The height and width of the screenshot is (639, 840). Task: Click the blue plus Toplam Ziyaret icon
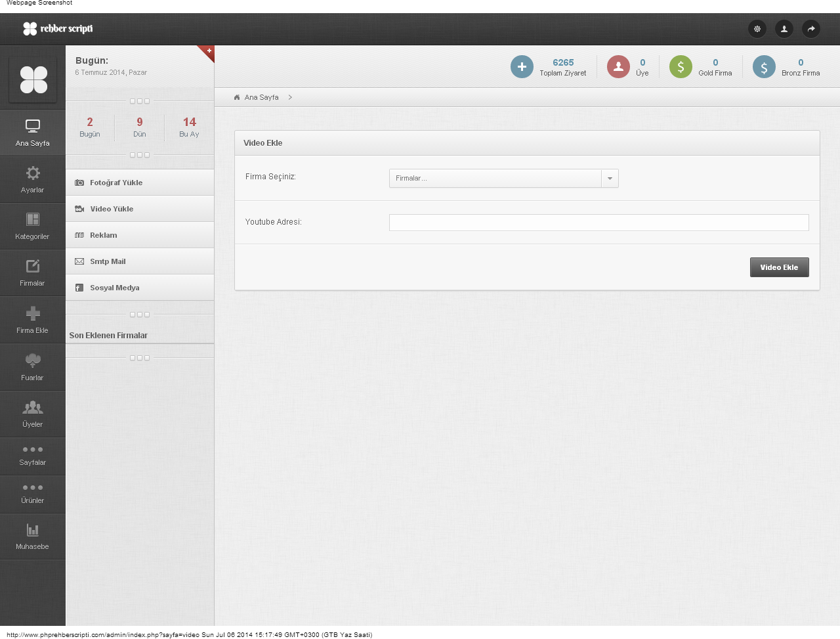(x=522, y=66)
